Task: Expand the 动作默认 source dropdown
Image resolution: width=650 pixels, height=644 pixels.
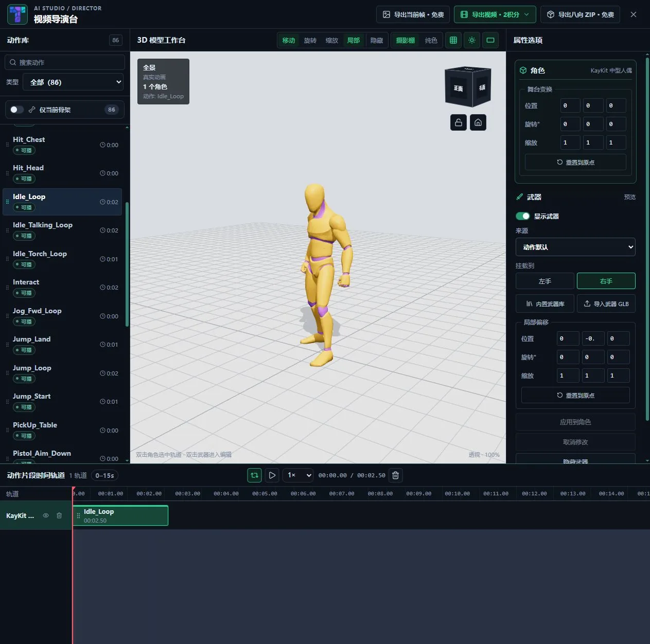Action: pos(575,247)
